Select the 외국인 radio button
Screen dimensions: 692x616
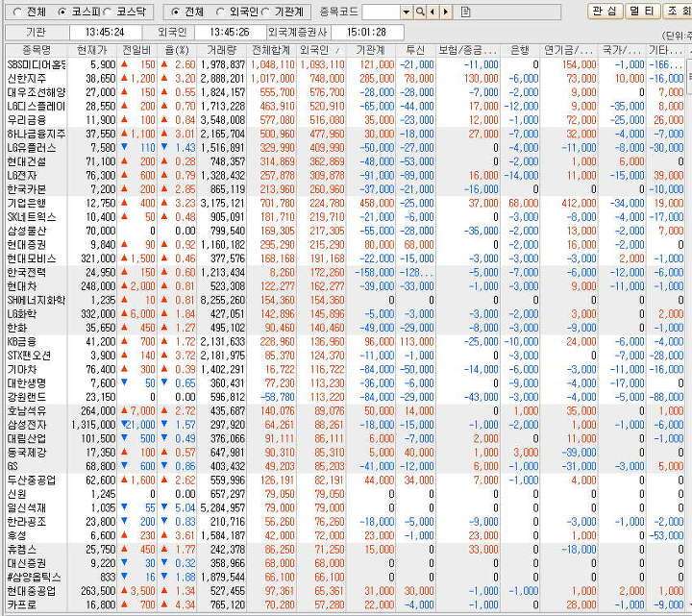(x=221, y=12)
